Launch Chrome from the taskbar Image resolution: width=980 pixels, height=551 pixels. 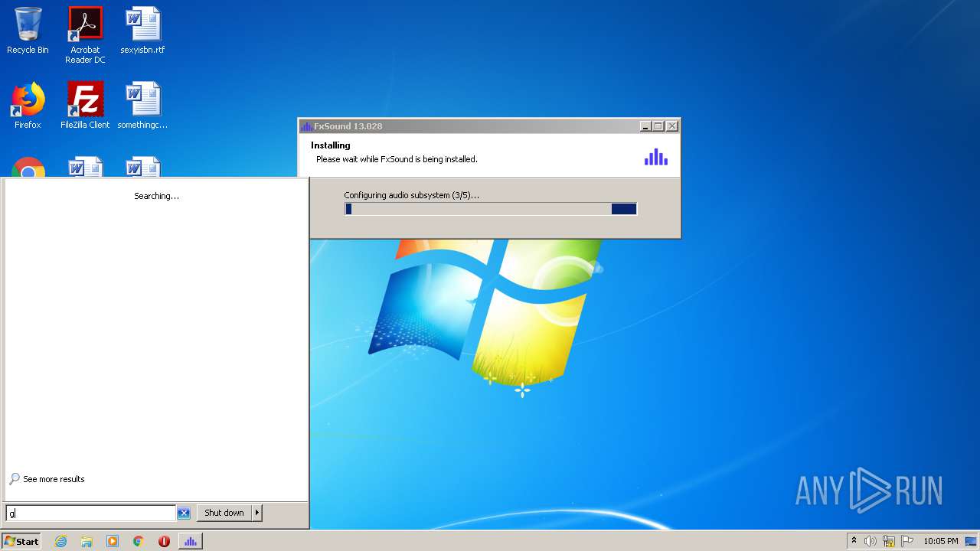click(x=139, y=541)
